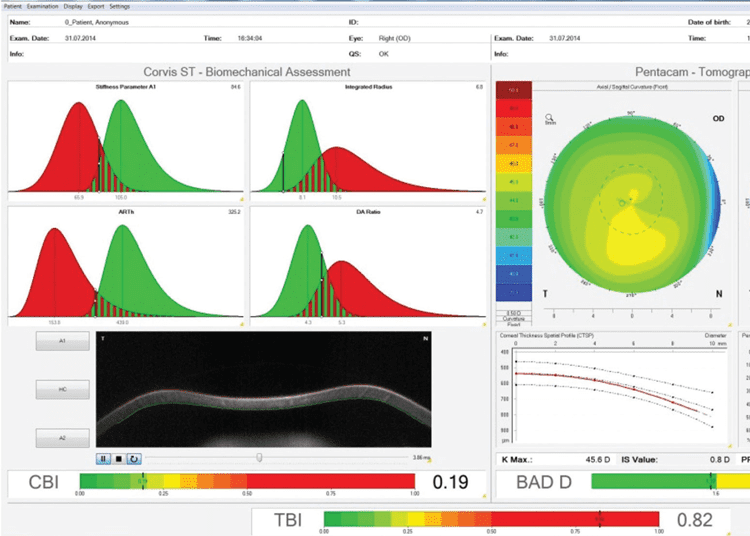
Task: Click the CBI index color bar
Action: (x=247, y=482)
